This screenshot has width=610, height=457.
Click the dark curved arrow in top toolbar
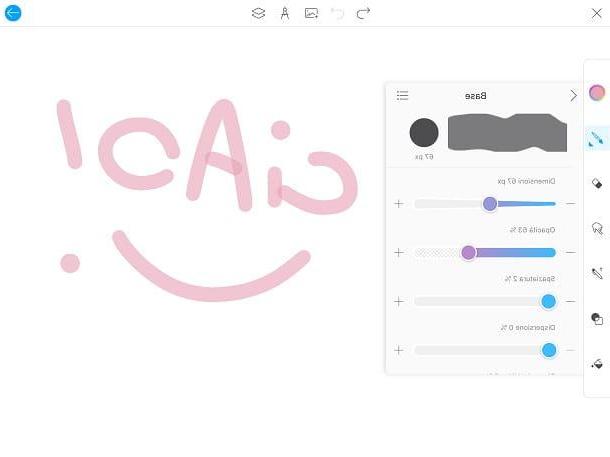(363, 14)
